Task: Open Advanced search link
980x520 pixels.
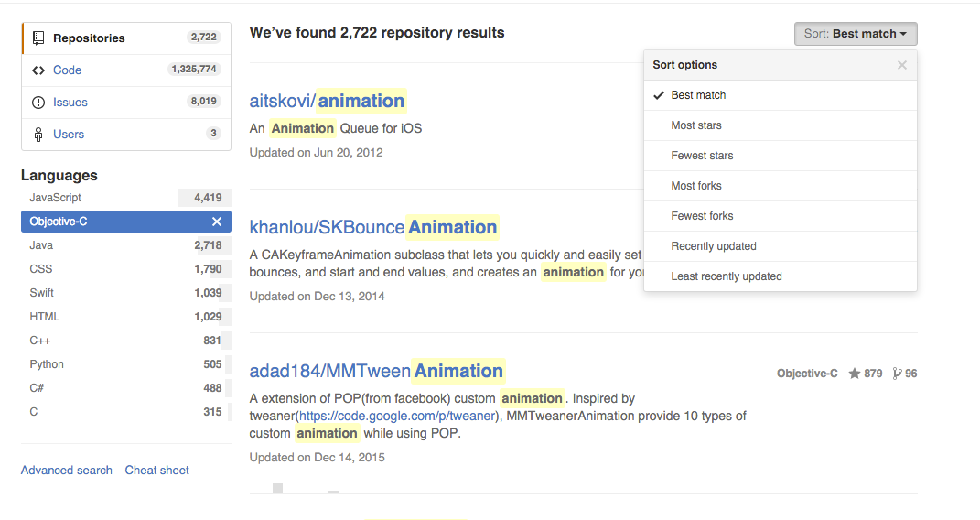Action: point(67,471)
